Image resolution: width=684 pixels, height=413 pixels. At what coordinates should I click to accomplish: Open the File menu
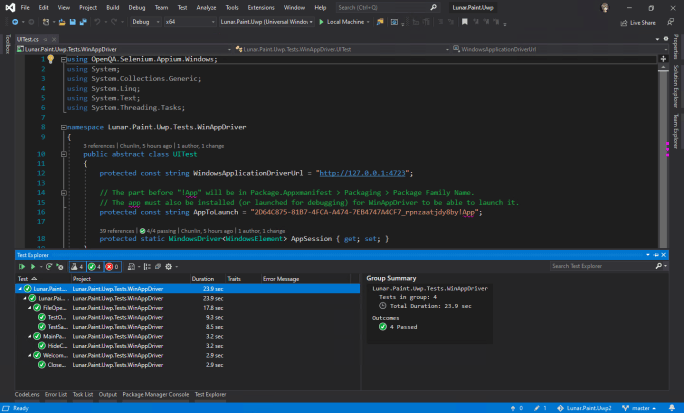coord(25,7)
